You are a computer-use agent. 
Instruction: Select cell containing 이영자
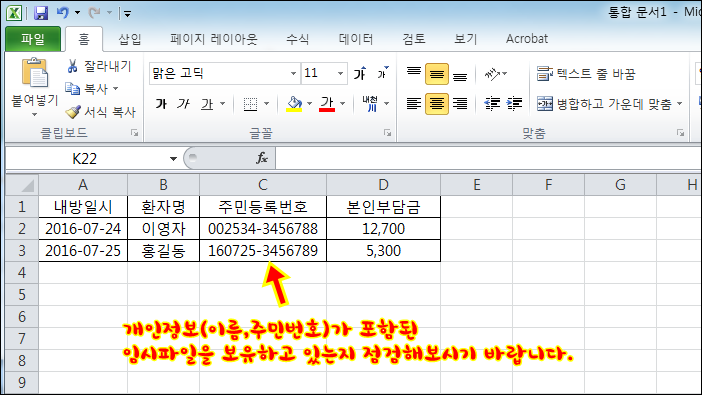(x=163, y=229)
